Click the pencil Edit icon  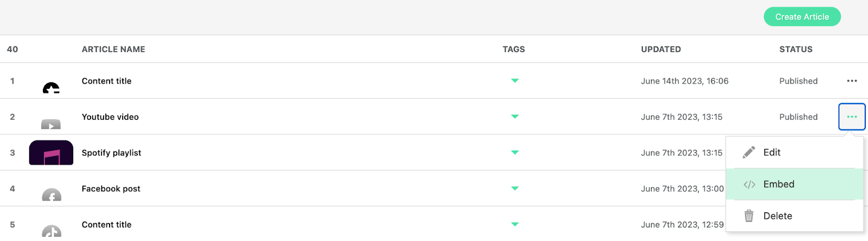pos(749,152)
